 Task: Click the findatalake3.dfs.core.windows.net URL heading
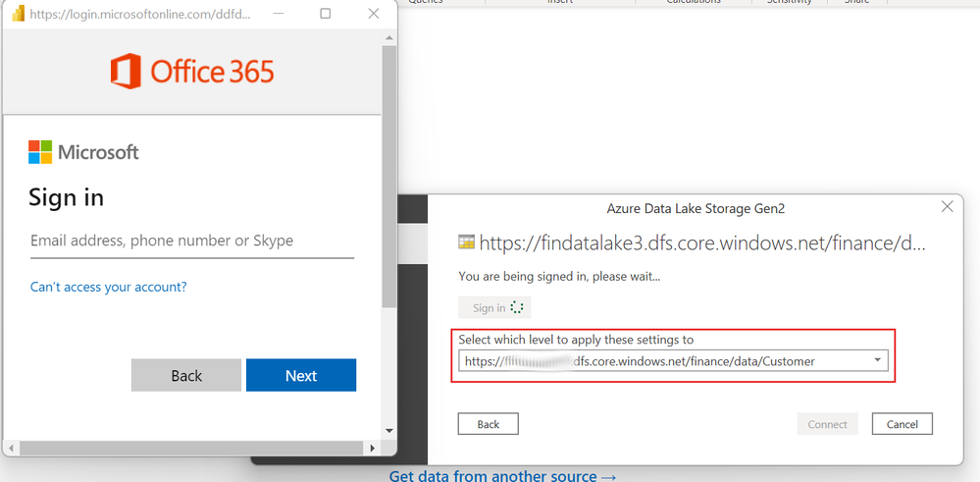701,243
